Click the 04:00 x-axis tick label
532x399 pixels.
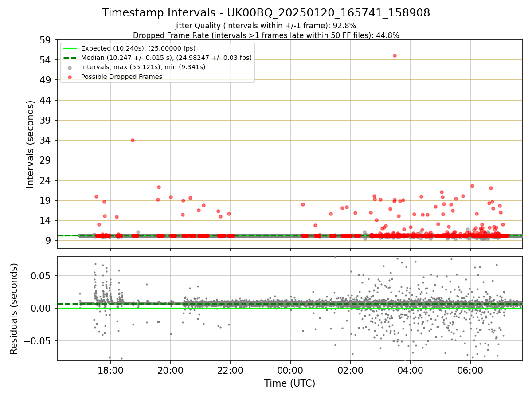pos(410,370)
